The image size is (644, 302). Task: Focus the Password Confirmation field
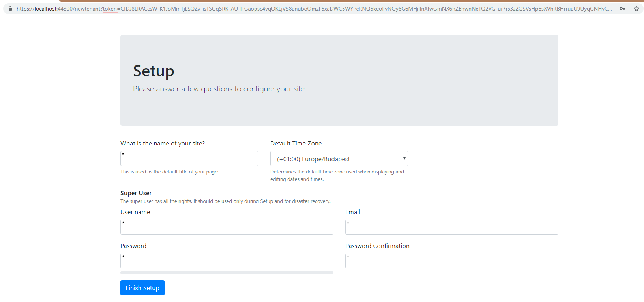(x=452, y=261)
